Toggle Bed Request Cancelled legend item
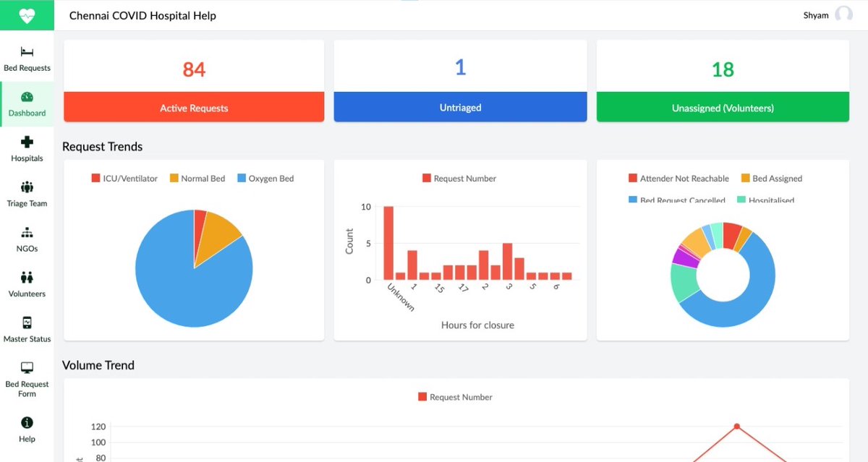 click(676, 200)
